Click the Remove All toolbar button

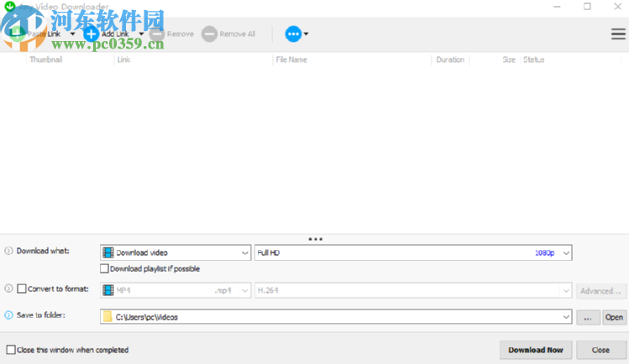coord(228,34)
